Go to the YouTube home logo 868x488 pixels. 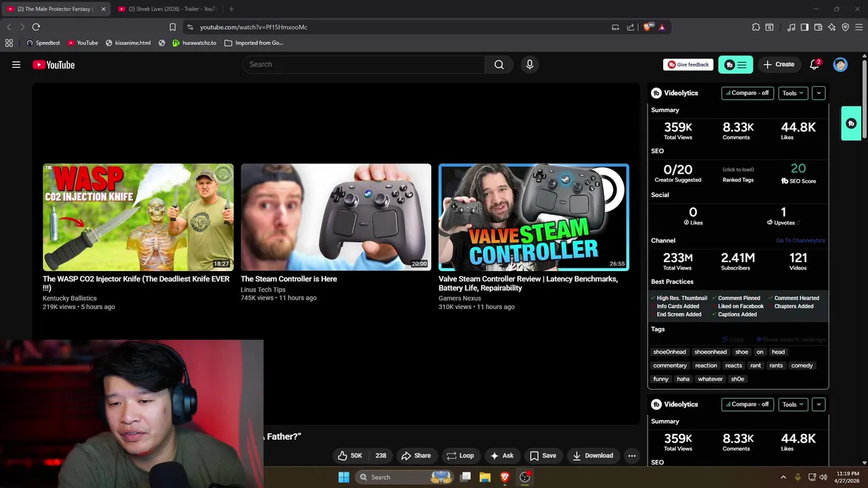[x=54, y=64]
